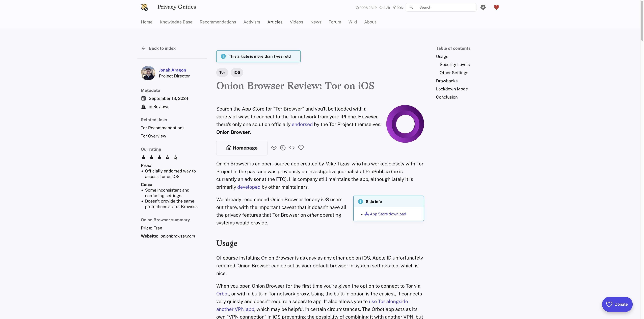Click the Onion Browser Review article heading

click(295, 86)
